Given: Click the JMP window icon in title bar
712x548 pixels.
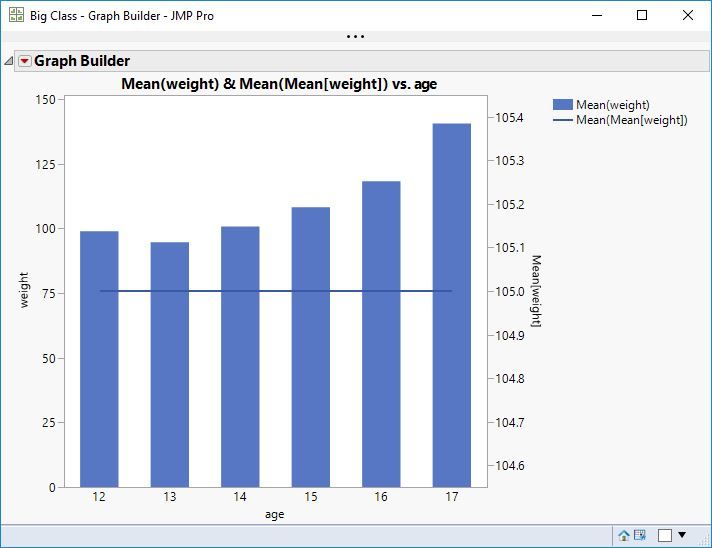Looking at the screenshot, I should [x=16, y=15].
